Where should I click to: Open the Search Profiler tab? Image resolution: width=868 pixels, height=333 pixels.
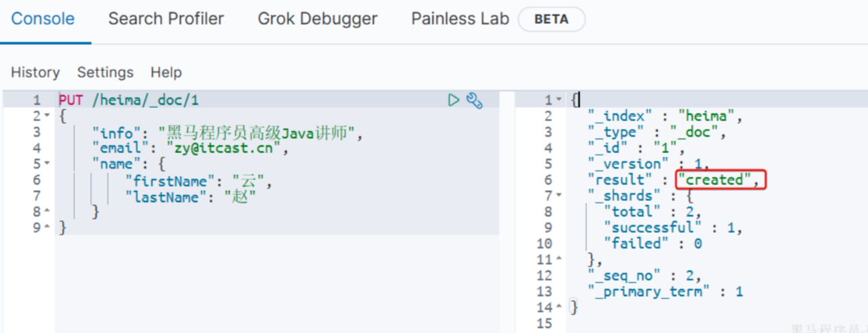click(x=166, y=19)
